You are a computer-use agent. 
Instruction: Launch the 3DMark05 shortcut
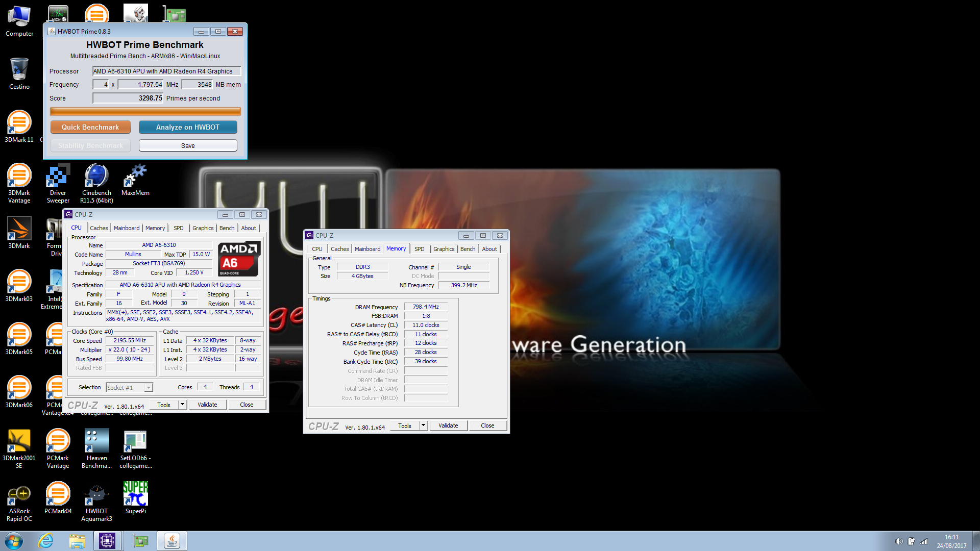click(19, 339)
